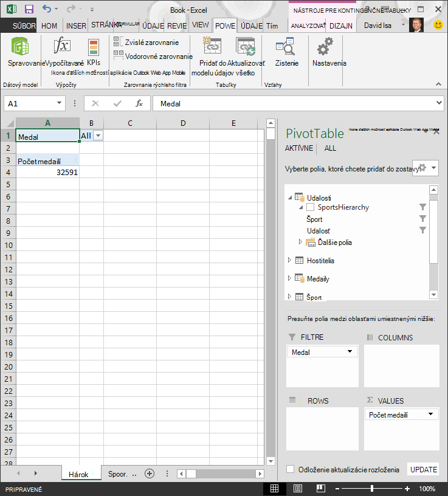Expand the formula bar
This screenshot has width=448, height=496.
pyautogui.click(x=439, y=103)
